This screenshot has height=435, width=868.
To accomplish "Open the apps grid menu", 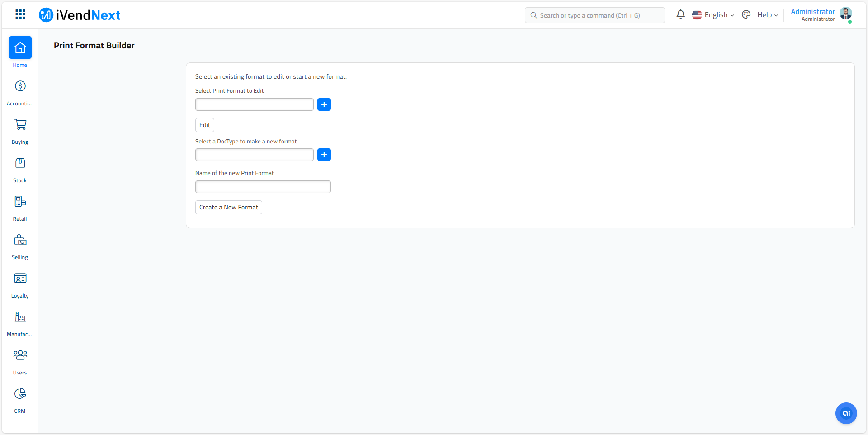I will tap(20, 14).
